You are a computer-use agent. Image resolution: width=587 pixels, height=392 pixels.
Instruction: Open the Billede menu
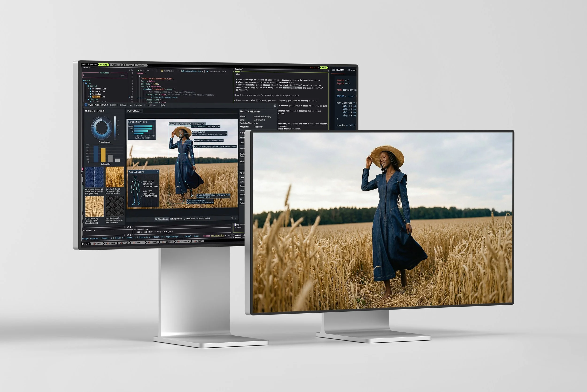113,105
